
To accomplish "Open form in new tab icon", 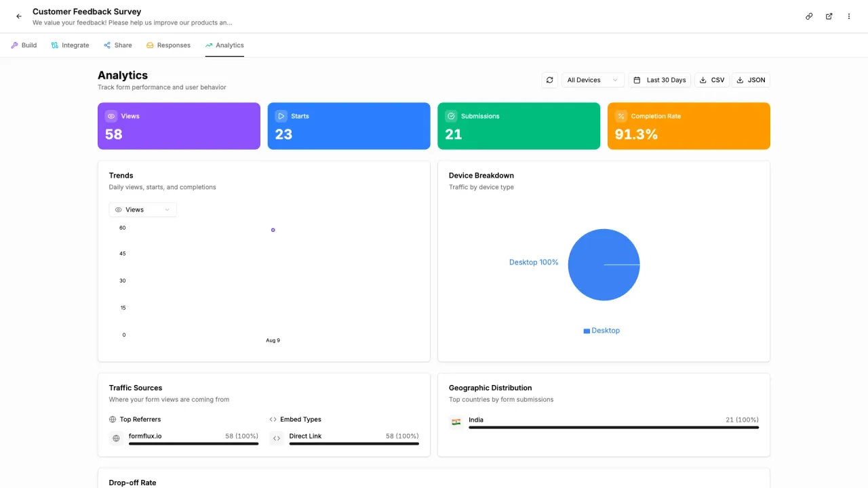I will (x=829, y=16).
